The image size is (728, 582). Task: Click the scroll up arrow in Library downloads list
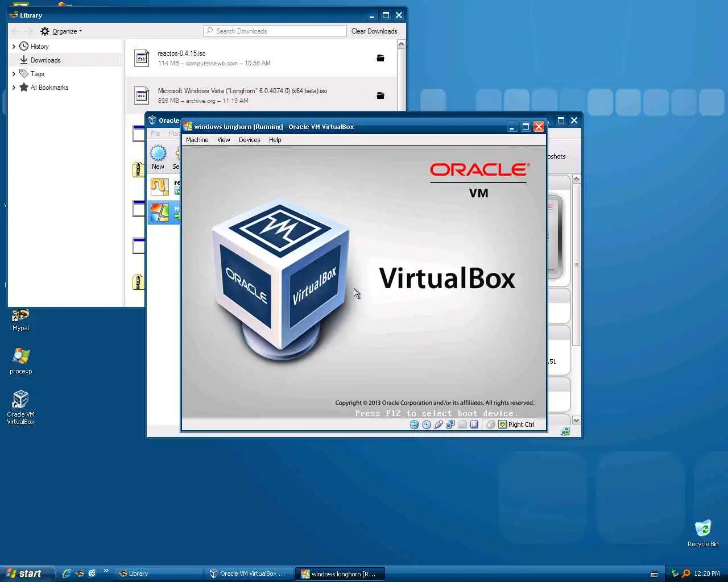point(401,44)
